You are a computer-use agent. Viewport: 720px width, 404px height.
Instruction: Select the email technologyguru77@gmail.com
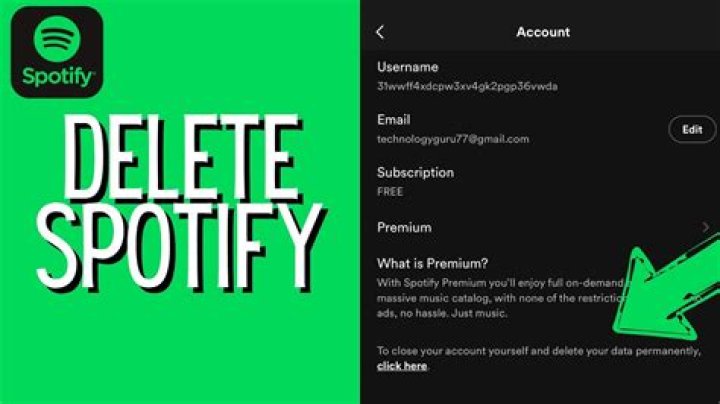click(453, 139)
